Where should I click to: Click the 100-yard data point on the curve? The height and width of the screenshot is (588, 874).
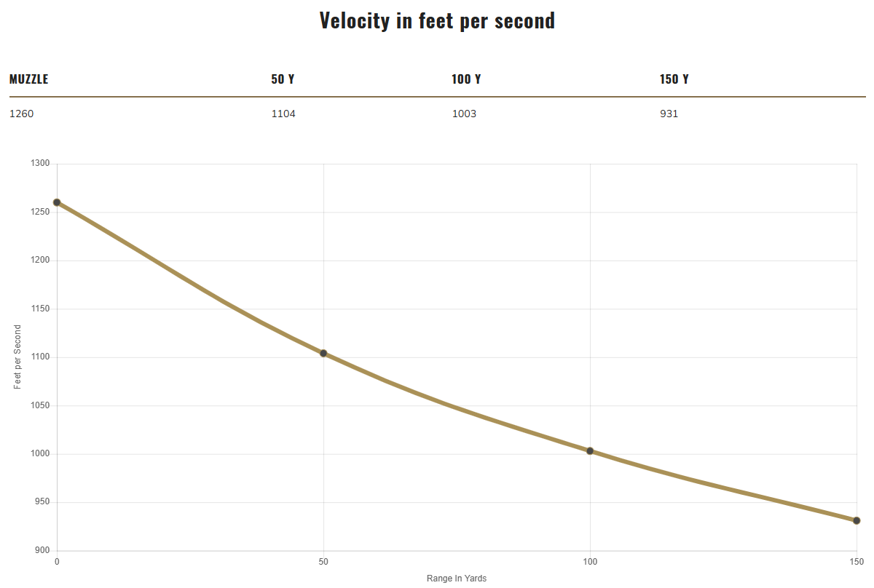tap(590, 451)
